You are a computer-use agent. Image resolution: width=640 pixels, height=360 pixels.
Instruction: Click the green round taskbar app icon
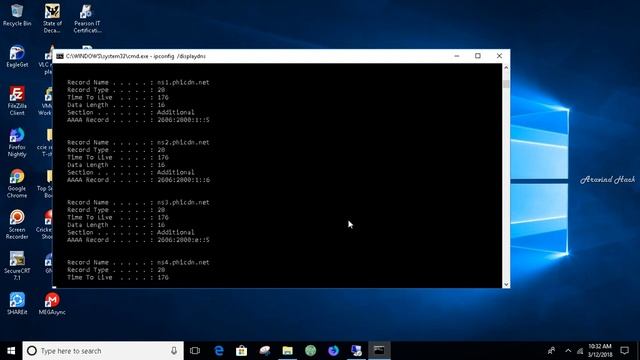point(311,351)
